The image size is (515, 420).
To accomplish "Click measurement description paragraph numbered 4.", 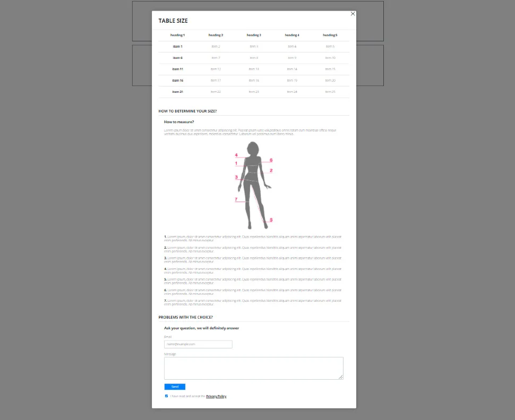I will [x=253, y=270].
